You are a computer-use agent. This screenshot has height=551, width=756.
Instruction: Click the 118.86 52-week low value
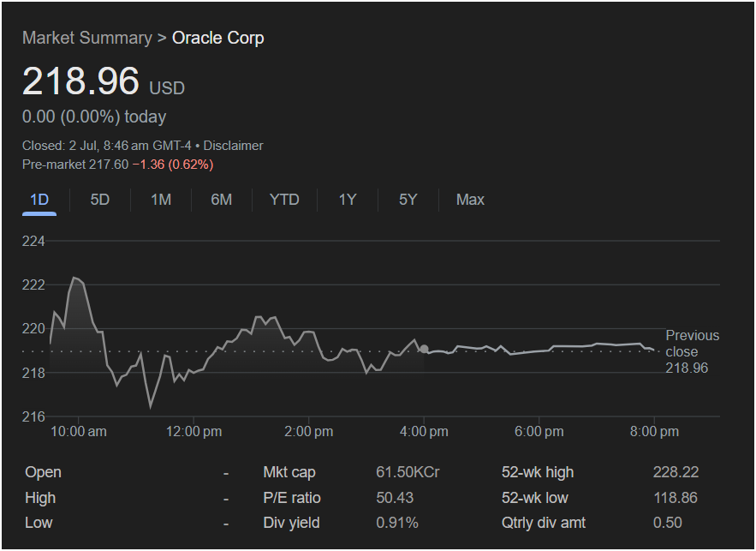676,498
